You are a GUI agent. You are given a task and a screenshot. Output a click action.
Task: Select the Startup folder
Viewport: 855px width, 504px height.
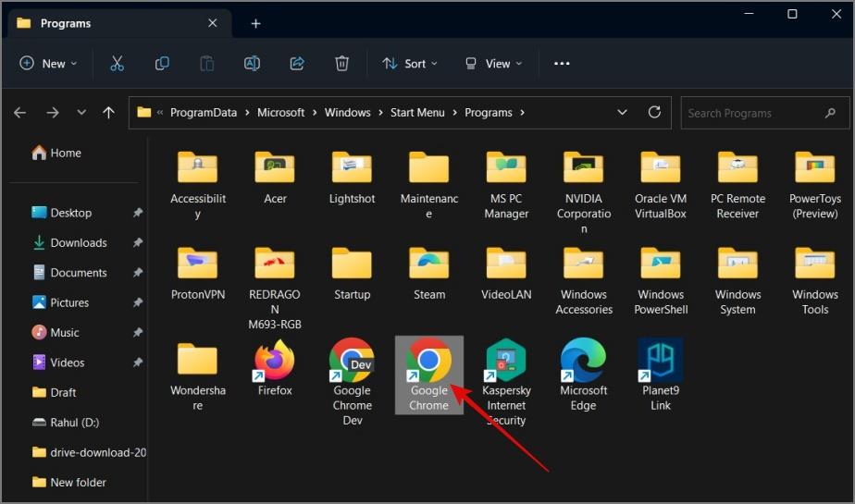(353, 274)
